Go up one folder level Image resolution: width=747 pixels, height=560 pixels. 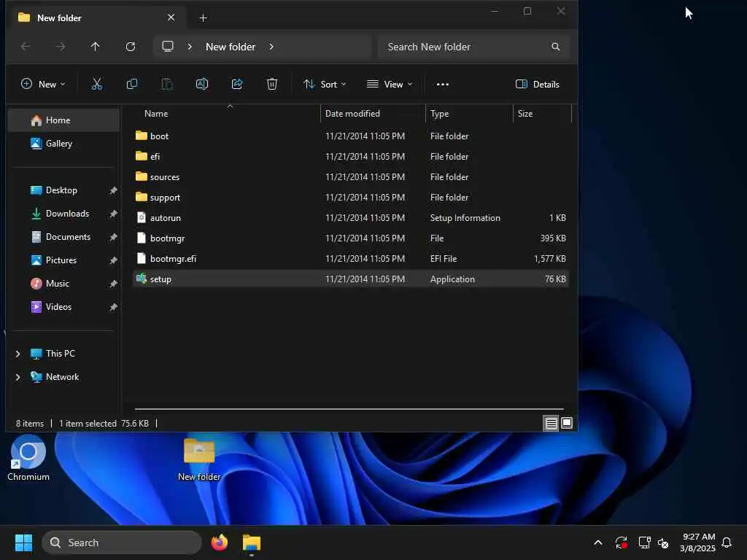click(96, 47)
